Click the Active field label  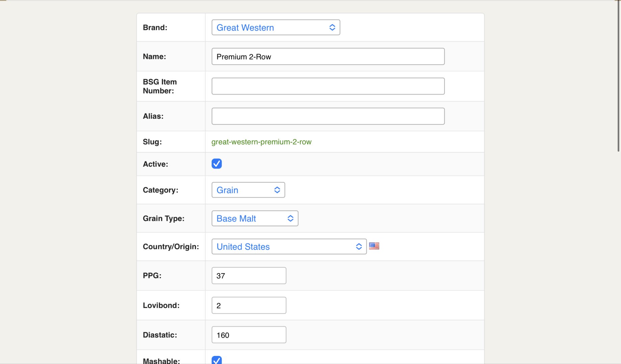[x=155, y=164]
